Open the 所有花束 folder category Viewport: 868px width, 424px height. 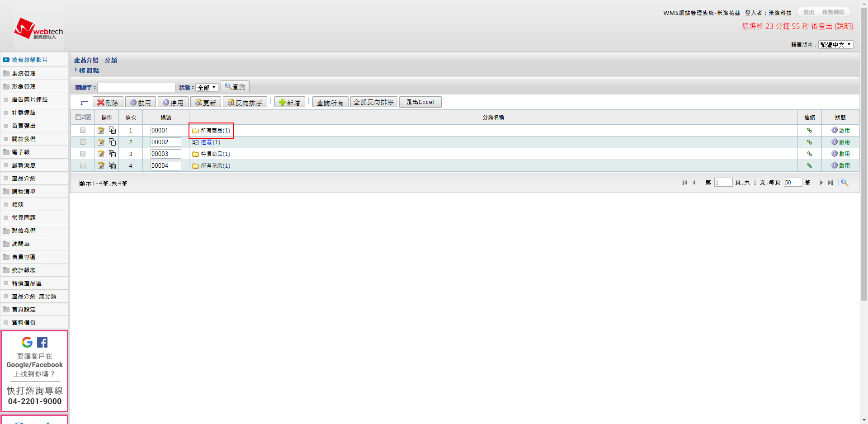click(215, 166)
